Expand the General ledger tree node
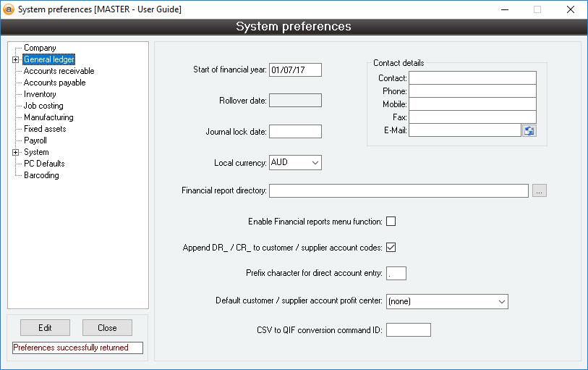This screenshot has width=588, height=370. 15,60
